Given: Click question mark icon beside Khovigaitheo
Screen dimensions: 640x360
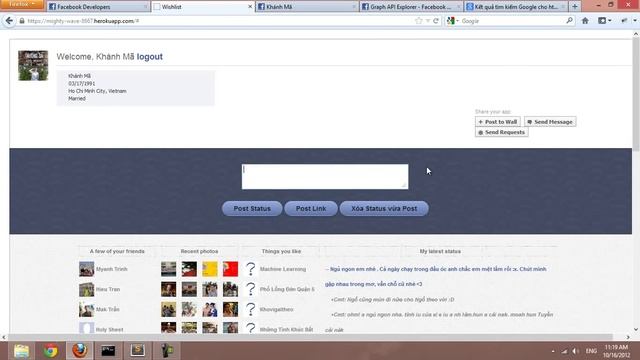Looking at the screenshot, I should [251, 309].
